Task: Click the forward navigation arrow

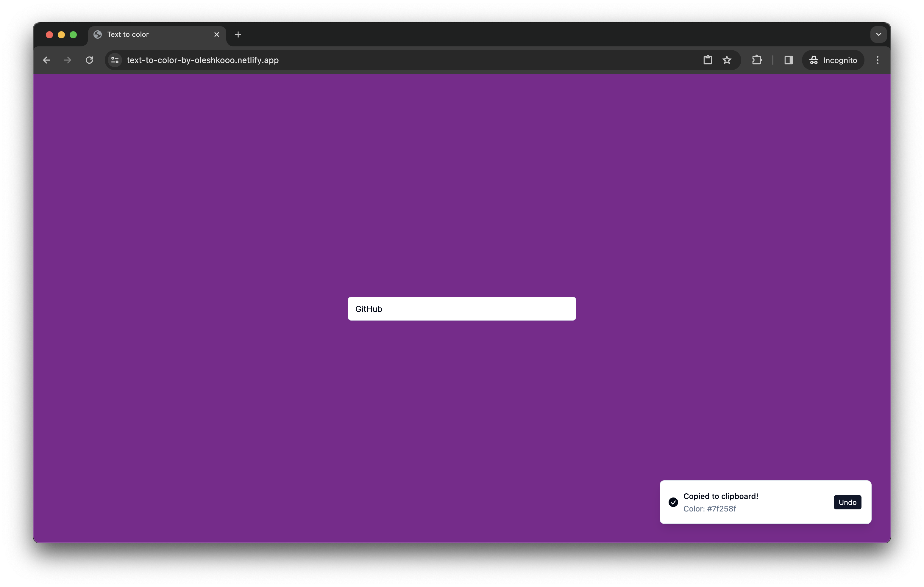Action: (68, 60)
